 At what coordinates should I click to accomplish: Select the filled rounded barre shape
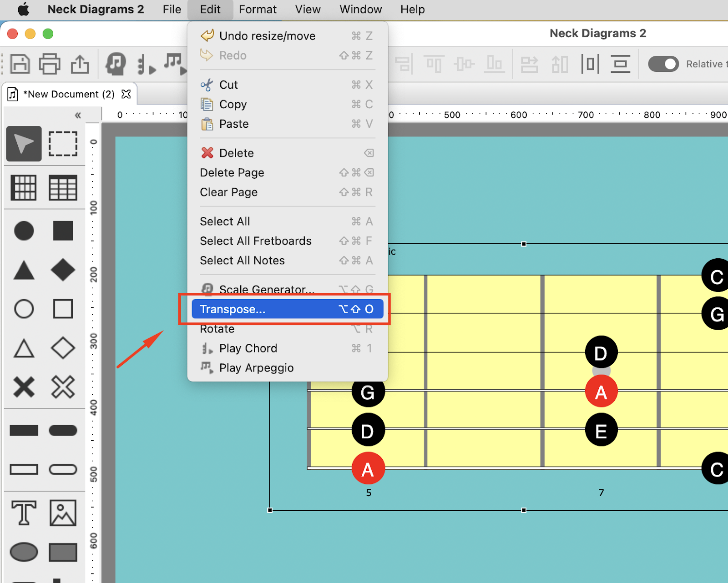pyautogui.click(x=63, y=430)
